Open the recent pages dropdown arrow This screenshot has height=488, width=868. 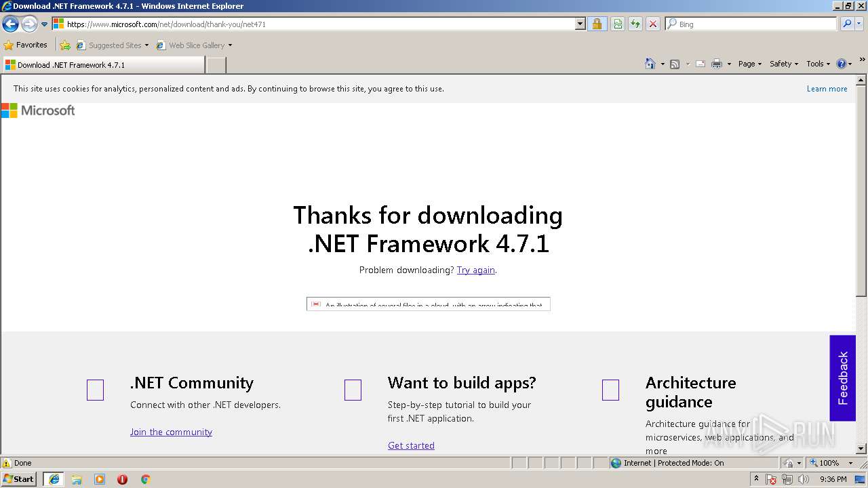click(x=44, y=24)
